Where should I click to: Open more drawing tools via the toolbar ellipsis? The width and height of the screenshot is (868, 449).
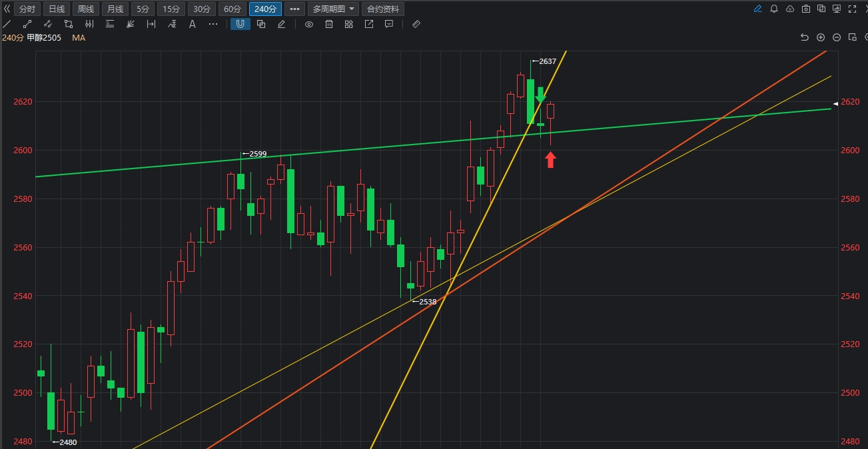point(213,24)
